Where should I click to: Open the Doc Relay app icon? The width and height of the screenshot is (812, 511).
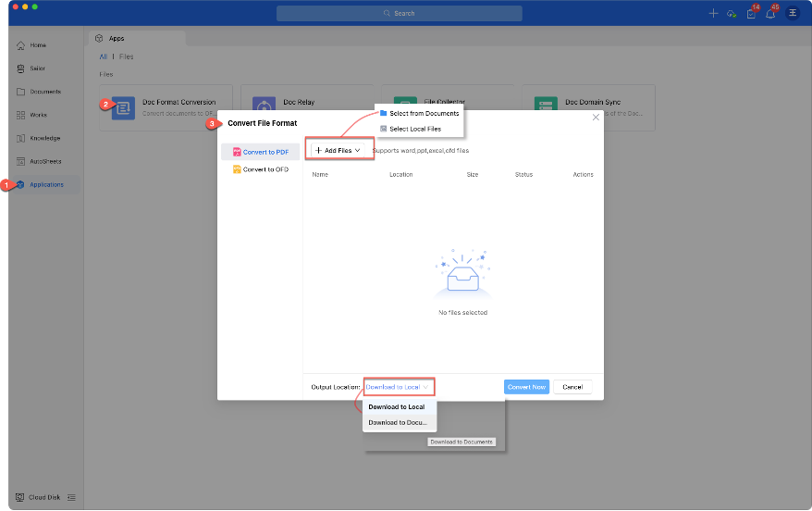(x=265, y=108)
